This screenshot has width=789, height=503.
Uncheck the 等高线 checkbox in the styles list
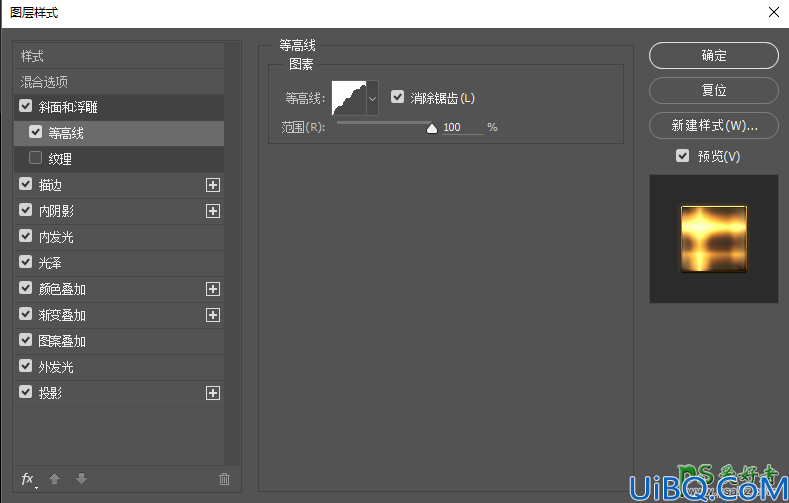35,132
